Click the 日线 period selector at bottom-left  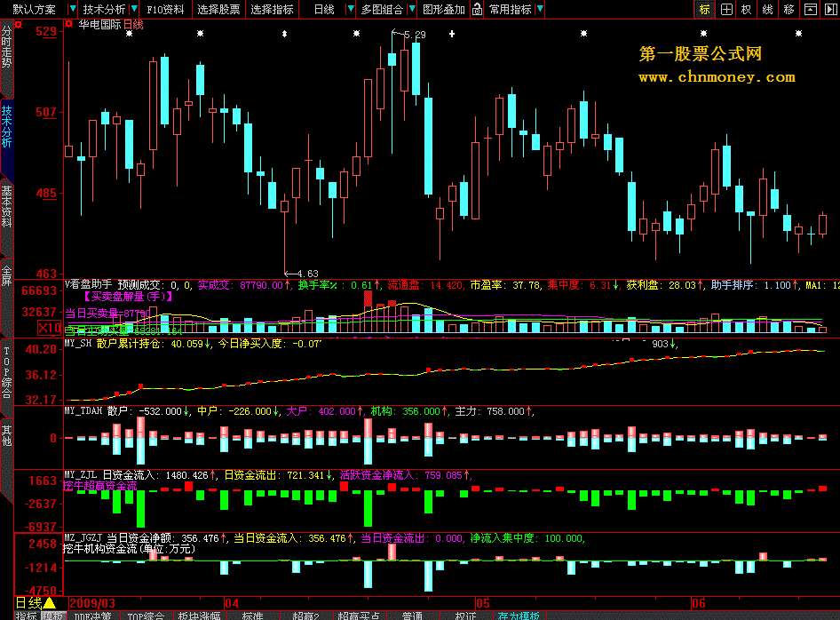click(x=28, y=603)
